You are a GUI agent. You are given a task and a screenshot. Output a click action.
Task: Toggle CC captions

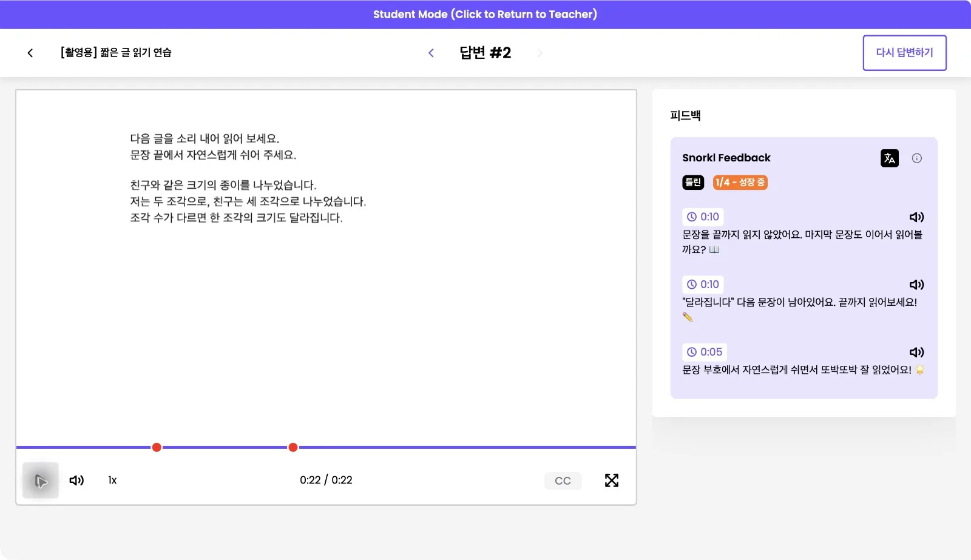563,481
